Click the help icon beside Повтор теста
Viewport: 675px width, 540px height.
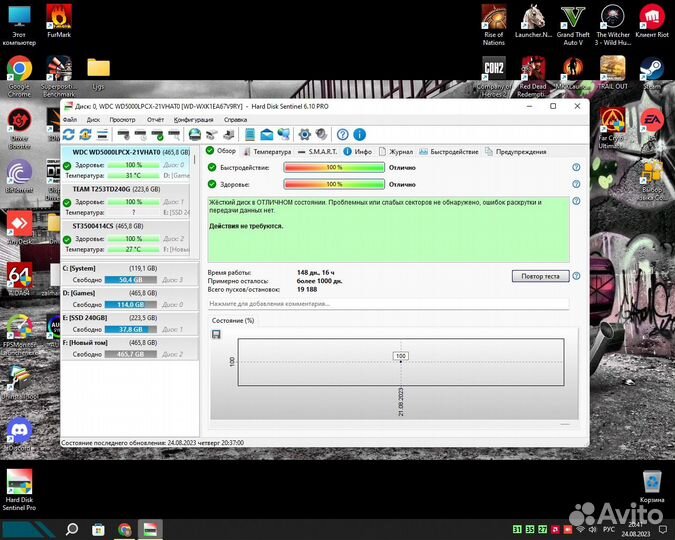coord(576,276)
